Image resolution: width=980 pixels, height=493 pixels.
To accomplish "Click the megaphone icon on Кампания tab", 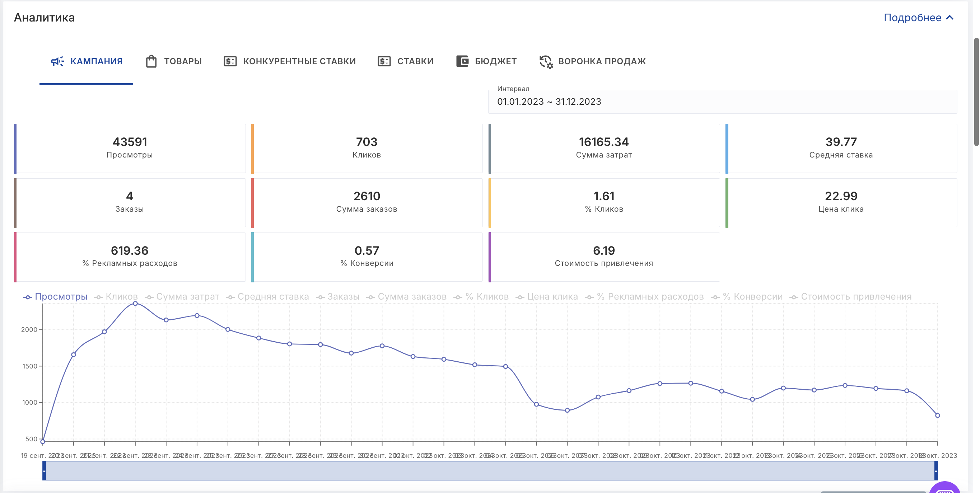I will [57, 61].
